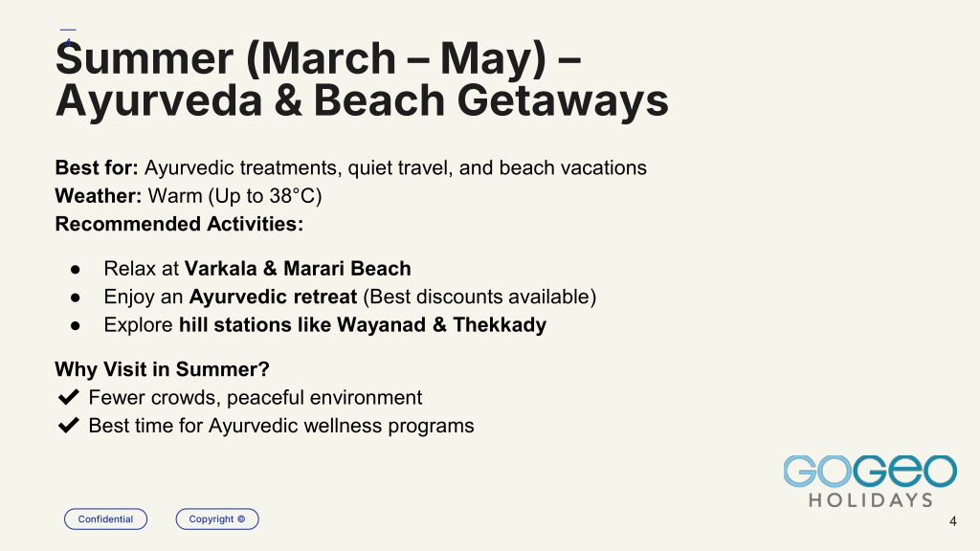980x551 pixels.
Task: Select slide page number 4
Action: click(x=952, y=521)
